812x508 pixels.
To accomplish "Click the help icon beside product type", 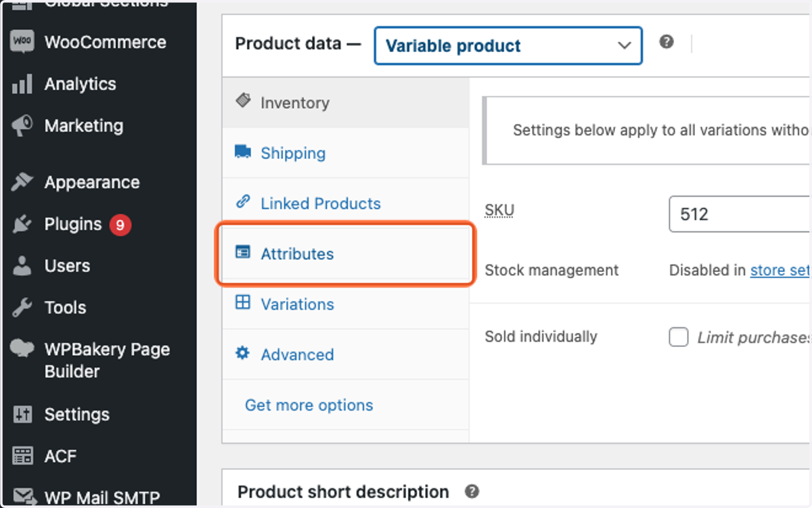I will point(667,42).
